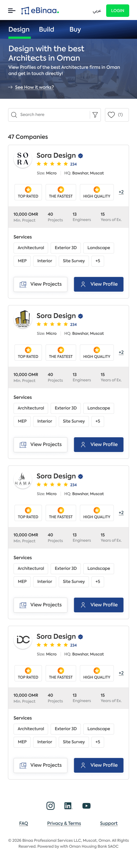The height and width of the screenshot is (868, 137).
Task: Switch to the Buy tab
Action: [75, 30]
